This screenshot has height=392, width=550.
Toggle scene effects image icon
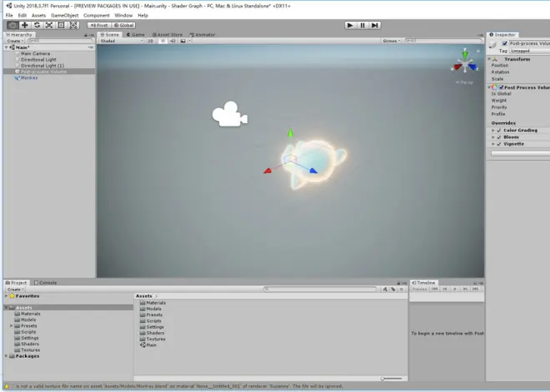point(182,41)
